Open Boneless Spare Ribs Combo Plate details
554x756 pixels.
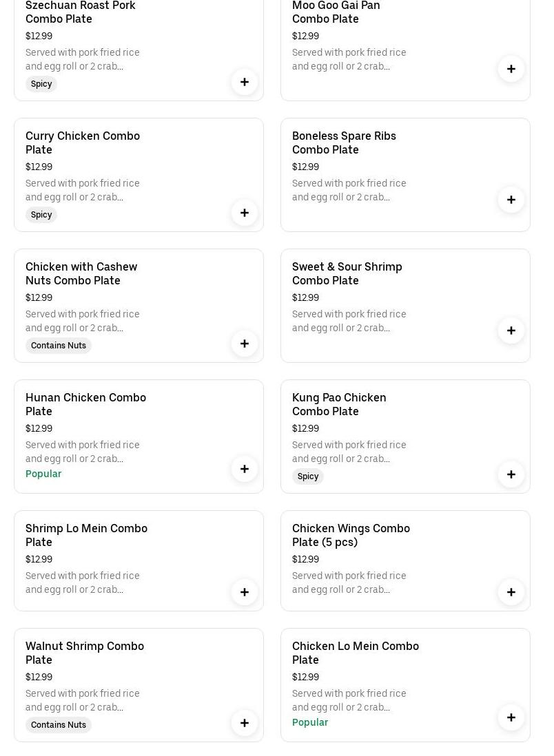click(x=344, y=143)
